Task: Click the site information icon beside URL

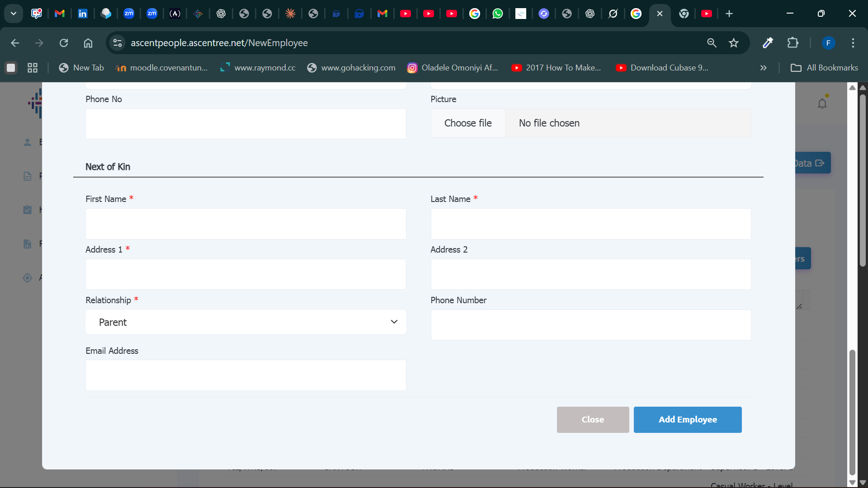Action: (118, 43)
